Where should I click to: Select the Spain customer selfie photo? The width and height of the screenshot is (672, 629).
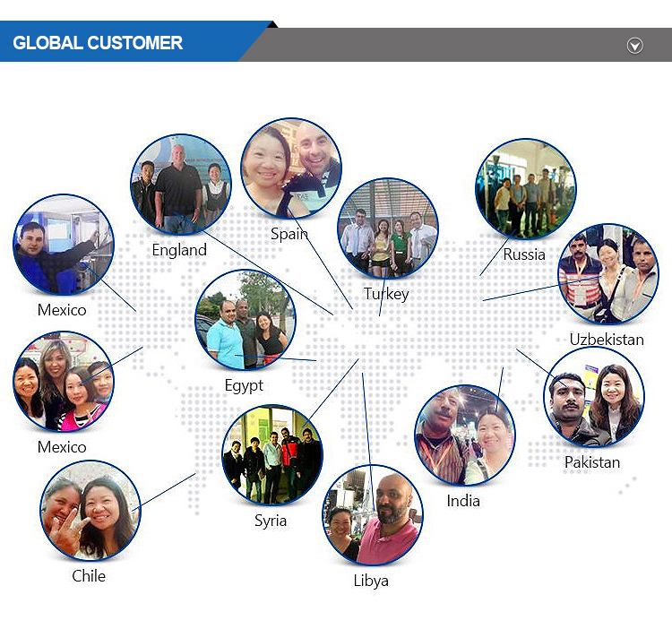(290, 168)
